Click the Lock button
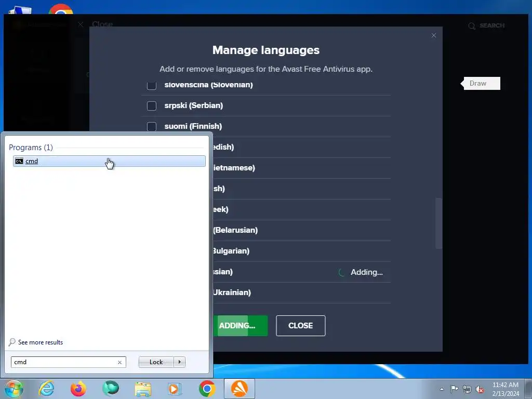 point(156,362)
